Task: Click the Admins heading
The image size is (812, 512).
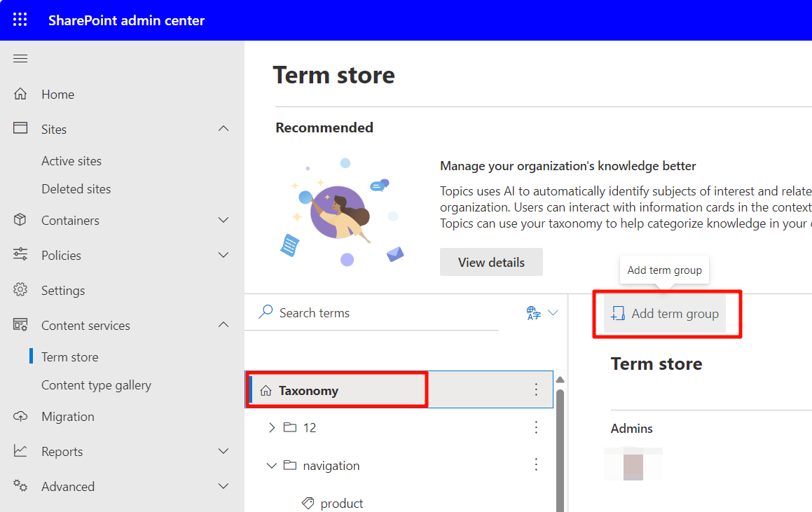Action: pyautogui.click(x=631, y=428)
